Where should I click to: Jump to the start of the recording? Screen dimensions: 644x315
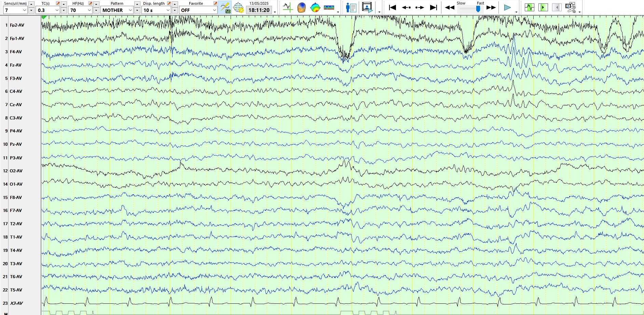point(393,7)
